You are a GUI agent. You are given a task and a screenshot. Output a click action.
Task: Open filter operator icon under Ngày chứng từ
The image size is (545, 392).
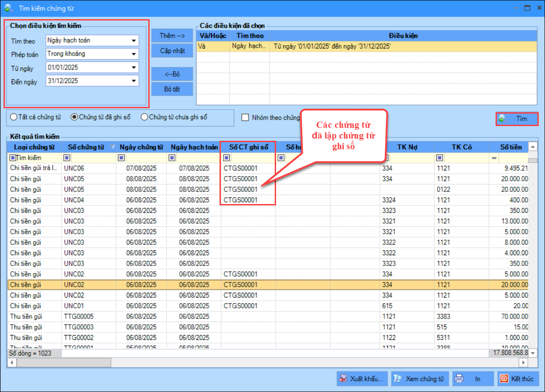click(x=121, y=157)
